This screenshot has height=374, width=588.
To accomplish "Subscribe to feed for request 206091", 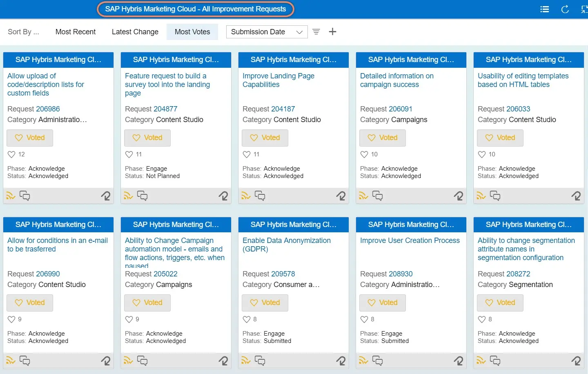I will [363, 196].
